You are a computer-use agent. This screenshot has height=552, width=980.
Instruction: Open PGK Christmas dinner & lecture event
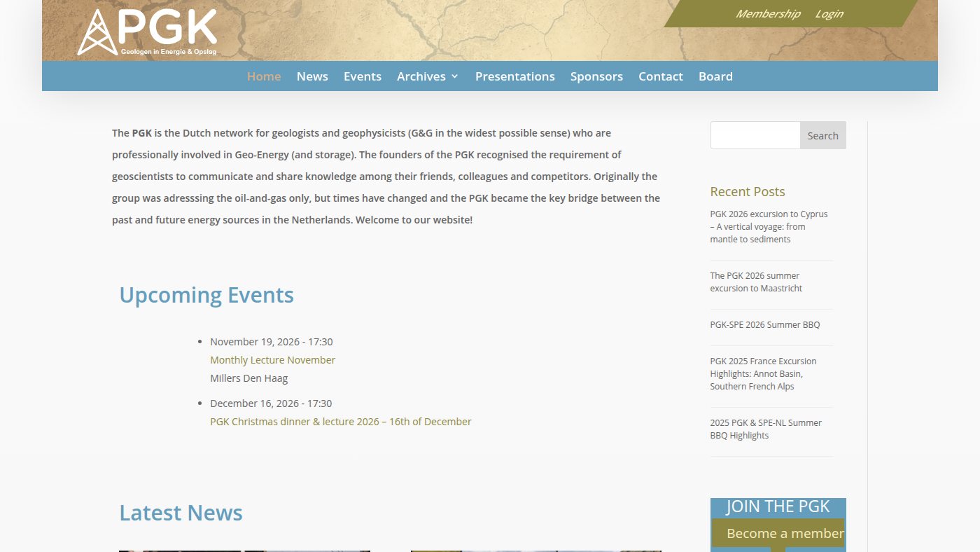341,422
